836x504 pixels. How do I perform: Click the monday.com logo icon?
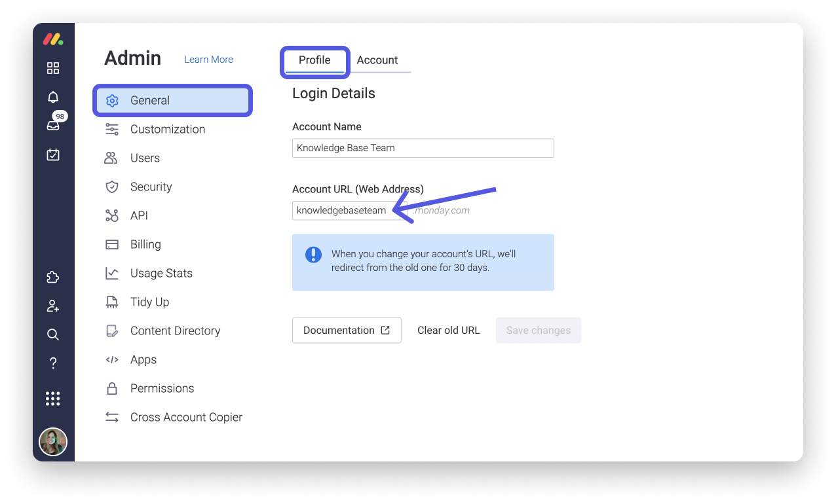[x=53, y=39]
